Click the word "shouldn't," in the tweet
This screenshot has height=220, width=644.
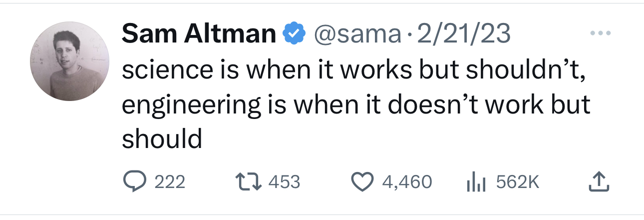point(524,71)
